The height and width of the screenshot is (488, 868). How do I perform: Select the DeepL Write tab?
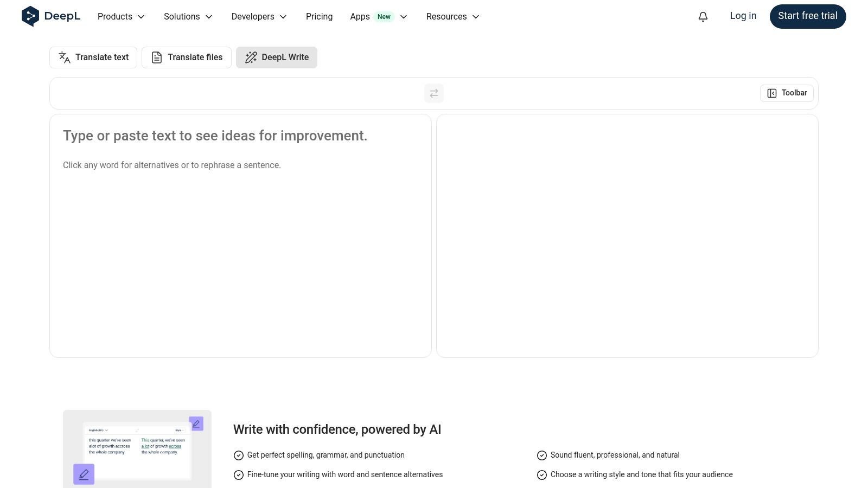coord(277,57)
